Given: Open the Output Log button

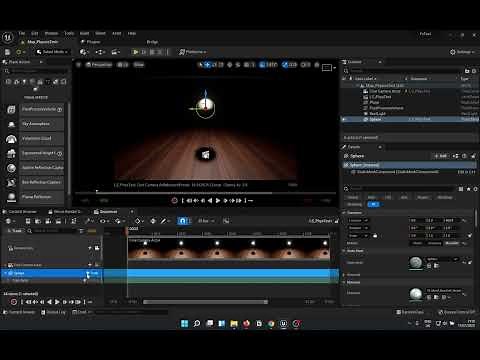Looking at the screenshot, I should (x=54, y=312).
